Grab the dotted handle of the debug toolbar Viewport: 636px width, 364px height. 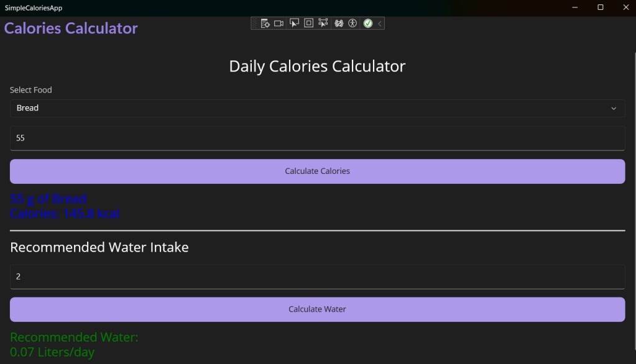255,24
